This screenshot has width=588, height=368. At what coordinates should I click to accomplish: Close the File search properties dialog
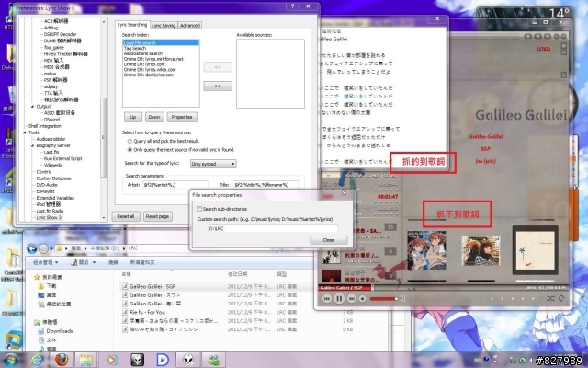(329, 240)
